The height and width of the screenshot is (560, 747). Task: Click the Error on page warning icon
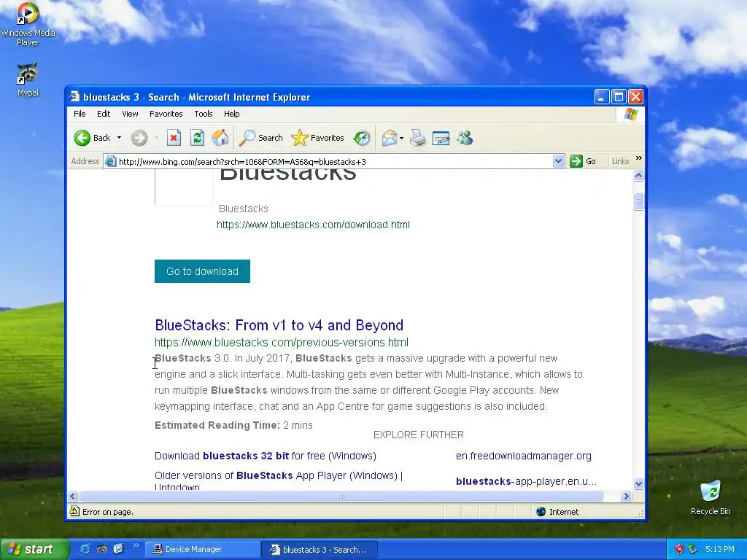click(74, 511)
